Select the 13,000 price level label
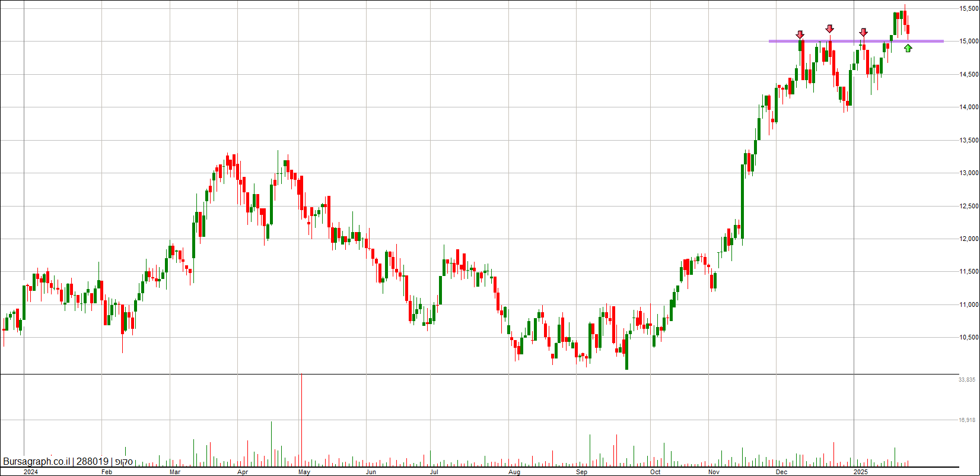The image size is (980, 476). point(969,173)
